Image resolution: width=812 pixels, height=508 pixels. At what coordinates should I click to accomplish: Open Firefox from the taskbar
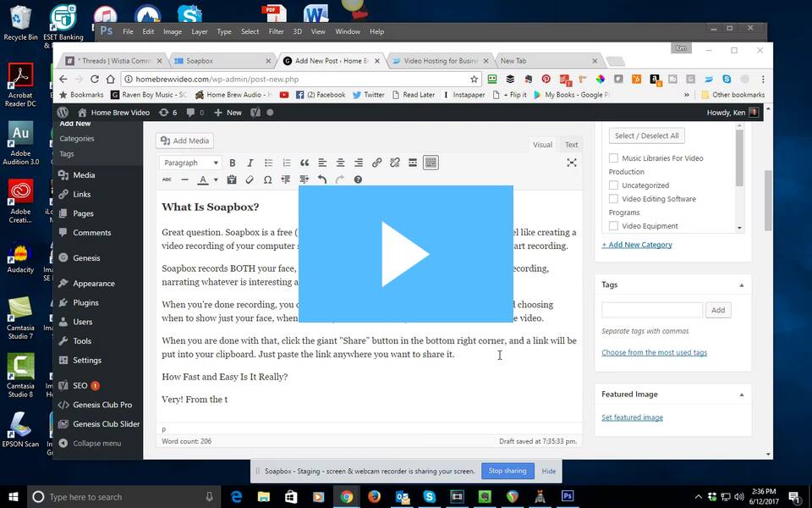(x=374, y=497)
